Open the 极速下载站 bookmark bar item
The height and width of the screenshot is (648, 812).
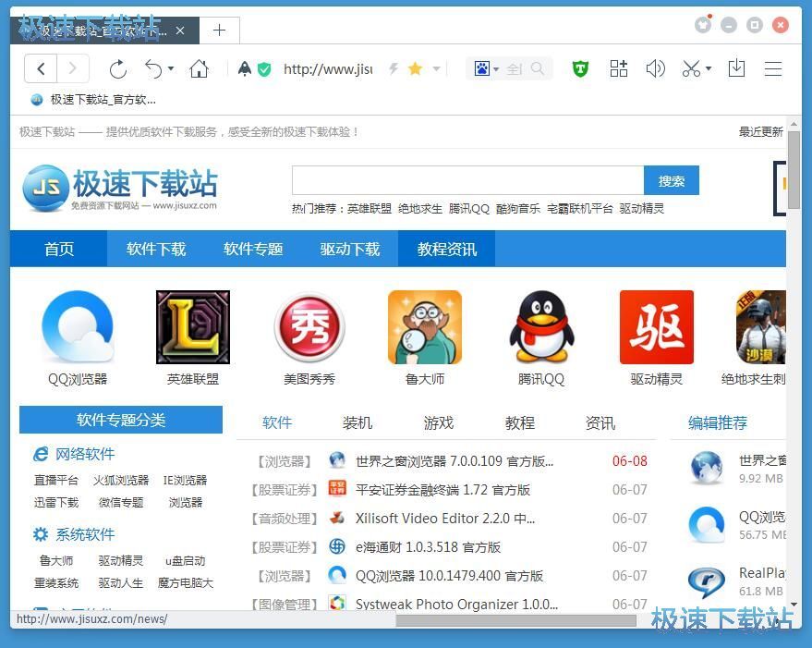(93, 100)
